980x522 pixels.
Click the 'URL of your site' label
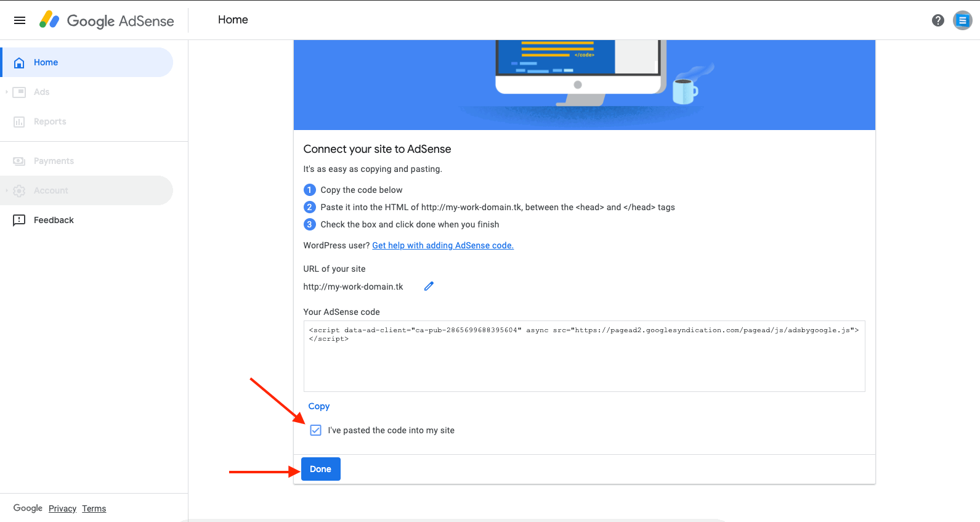[x=334, y=269]
